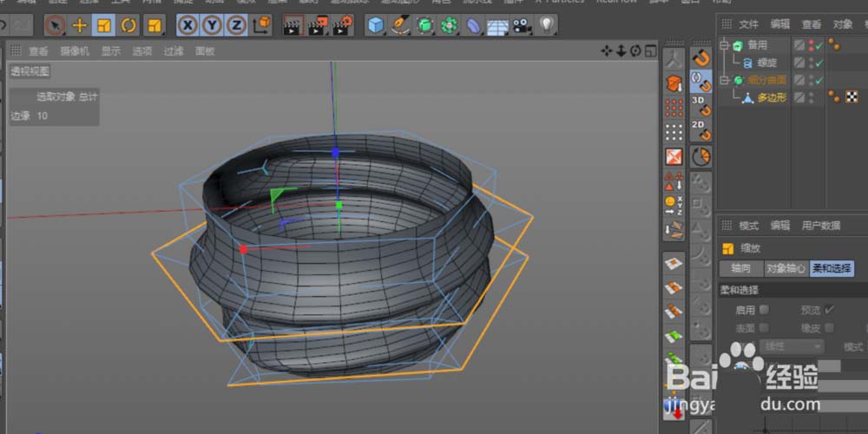This screenshot has height=434, width=868.
Task: Add a light using the bulb icon
Action: [x=545, y=25]
